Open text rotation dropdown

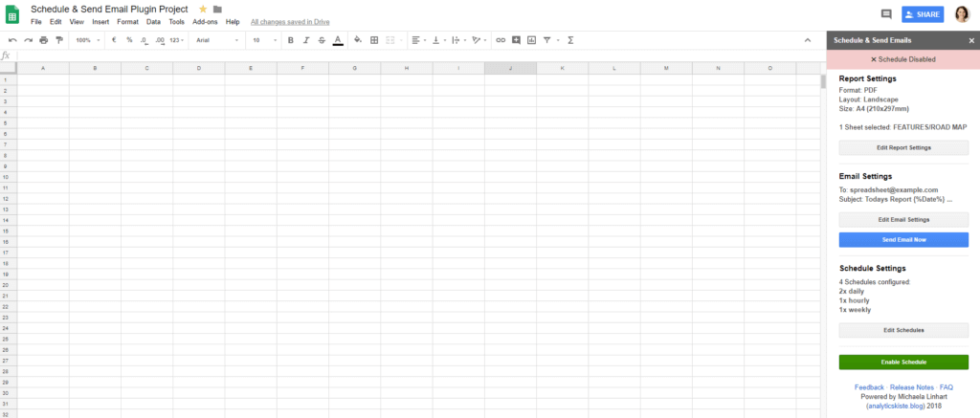coord(479,40)
